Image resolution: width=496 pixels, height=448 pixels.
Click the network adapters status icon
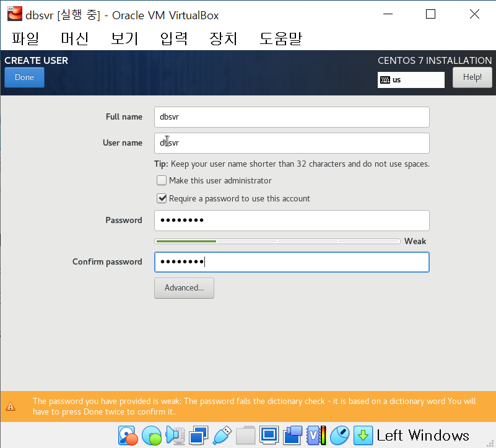click(x=199, y=436)
